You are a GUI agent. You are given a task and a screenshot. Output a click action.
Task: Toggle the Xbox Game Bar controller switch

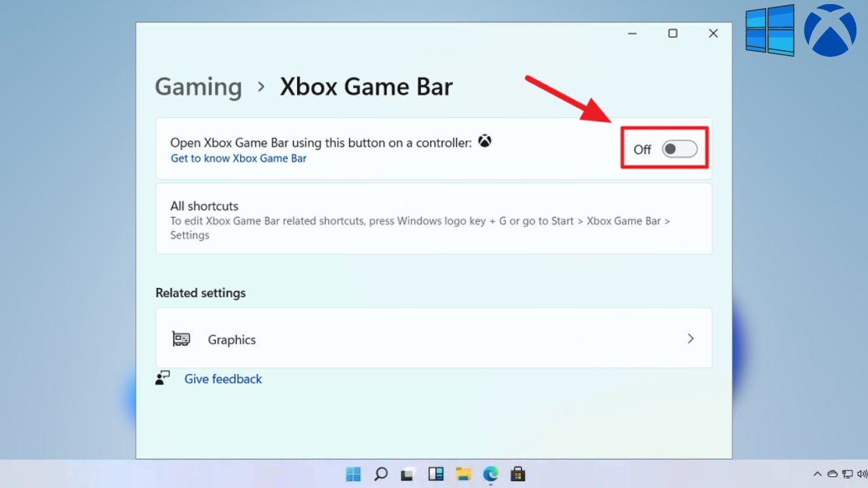(x=679, y=149)
